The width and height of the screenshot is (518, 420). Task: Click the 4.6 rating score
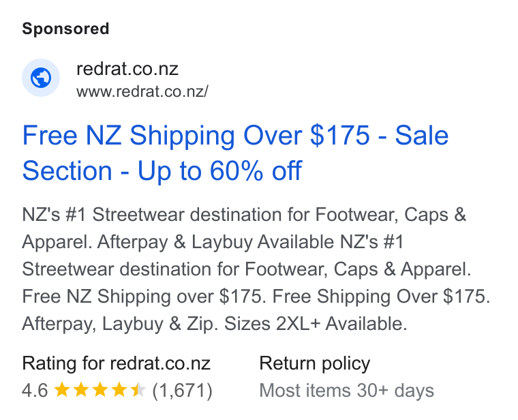pos(35,390)
